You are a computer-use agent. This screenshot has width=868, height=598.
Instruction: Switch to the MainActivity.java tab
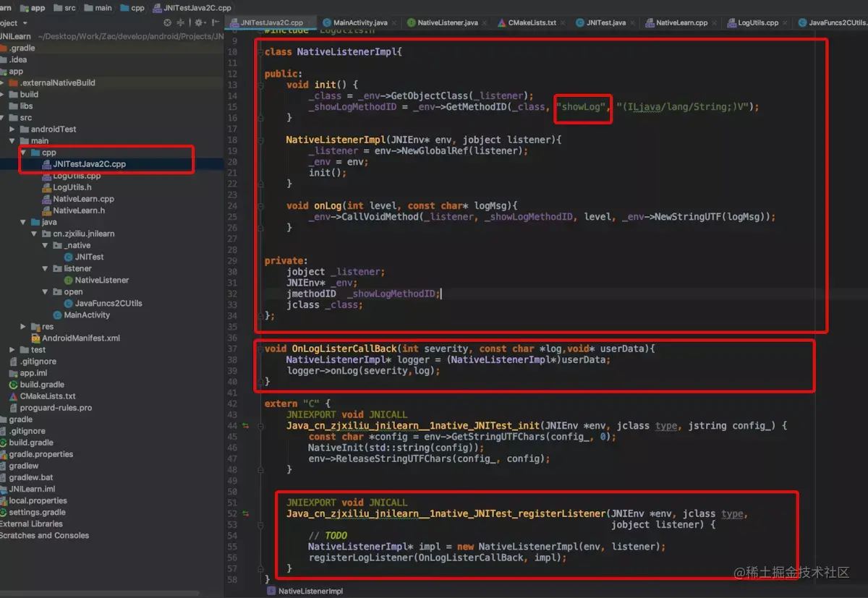(359, 23)
